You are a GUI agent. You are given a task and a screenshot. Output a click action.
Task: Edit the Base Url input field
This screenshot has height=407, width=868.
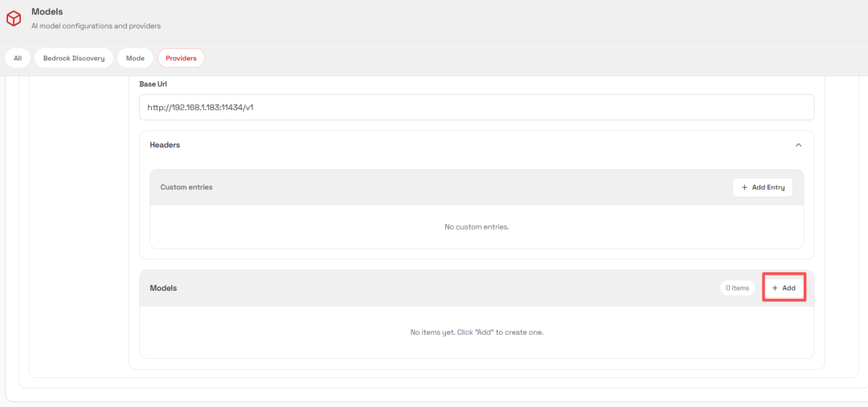(477, 108)
